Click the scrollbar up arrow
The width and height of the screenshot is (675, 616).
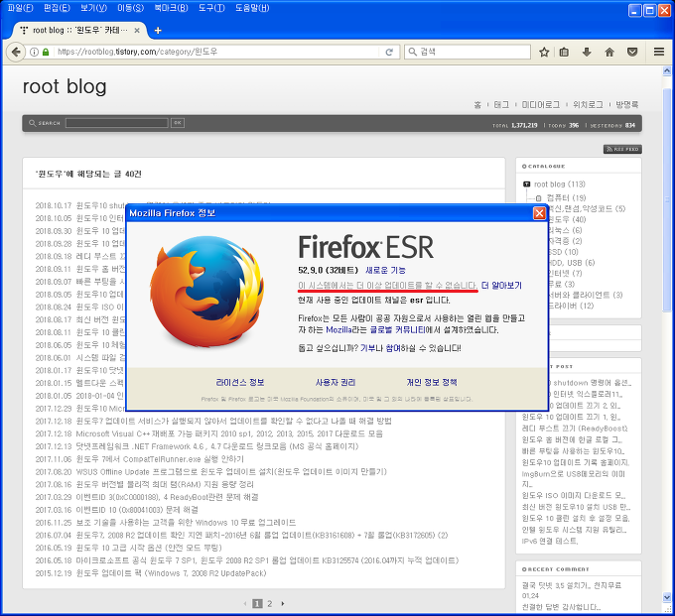667,71
